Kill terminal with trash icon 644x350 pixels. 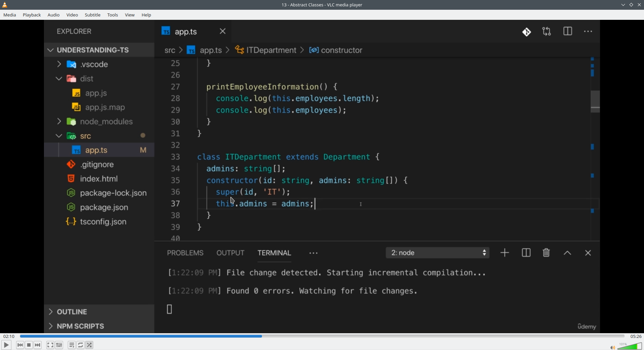(546, 253)
